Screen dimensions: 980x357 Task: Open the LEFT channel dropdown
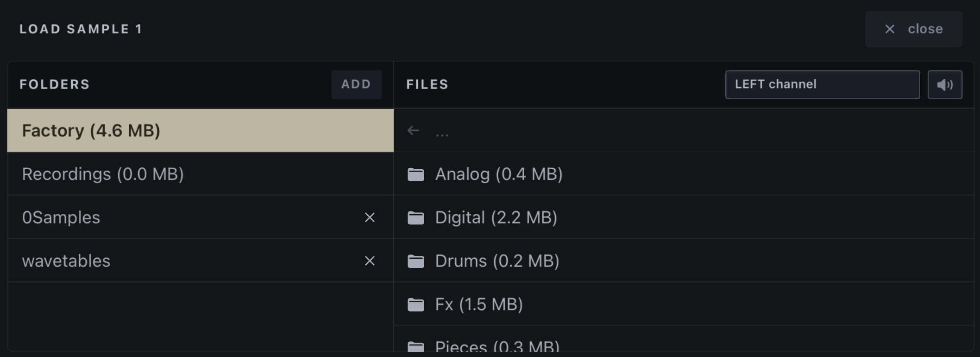coord(823,84)
